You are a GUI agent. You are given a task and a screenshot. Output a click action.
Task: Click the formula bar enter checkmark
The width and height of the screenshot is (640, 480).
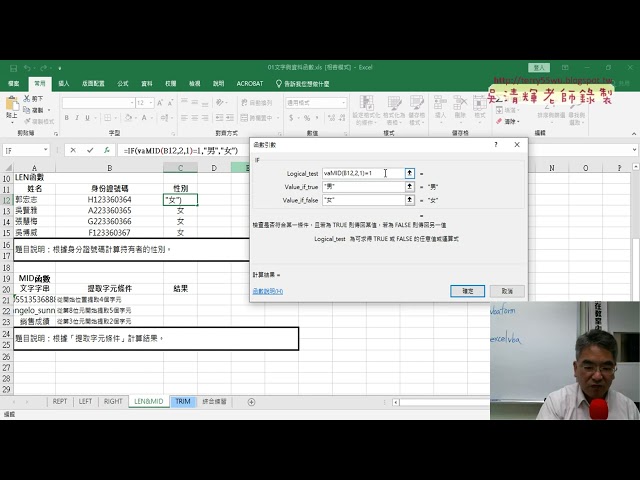[90, 150]
